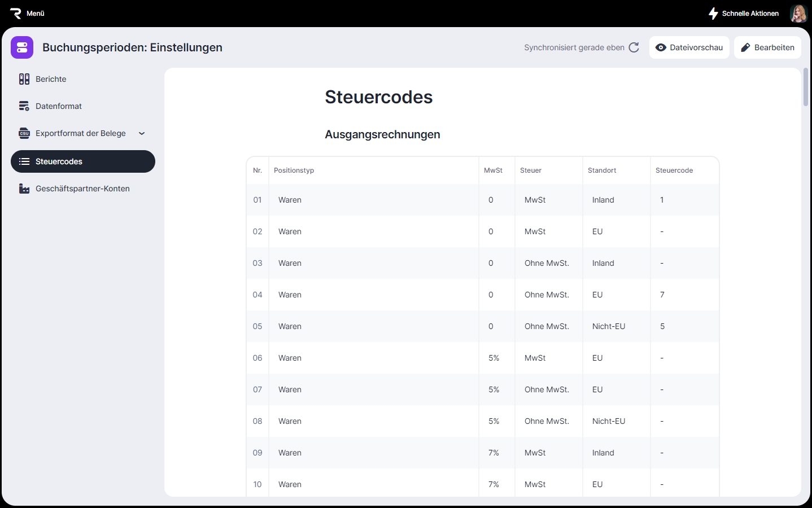Click Steuercode value 7 in row 04
The image size is (812, 508).
[x=662, y=295]
